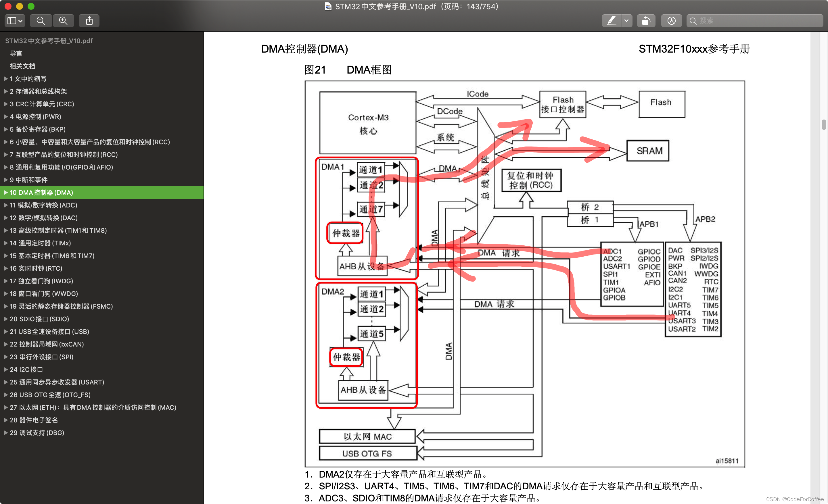Open the markup toolbar icon

(671, 21)
